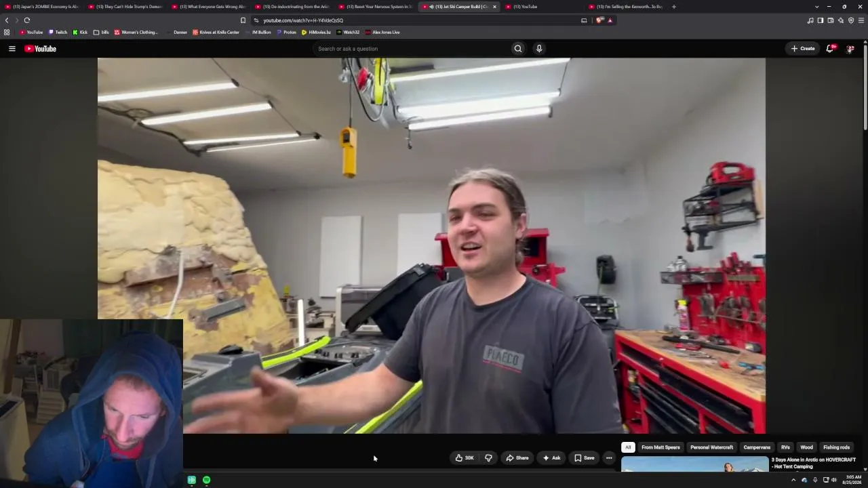868x488 pixels.
Task: Open the Women's Clothing bookmark
Action: click(136, 33)
